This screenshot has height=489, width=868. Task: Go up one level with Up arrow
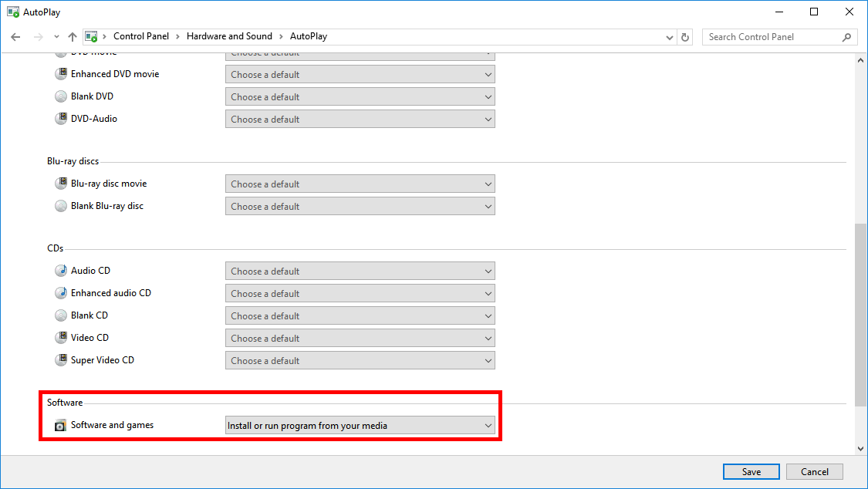pyautogui.click(x=73, y=37)
